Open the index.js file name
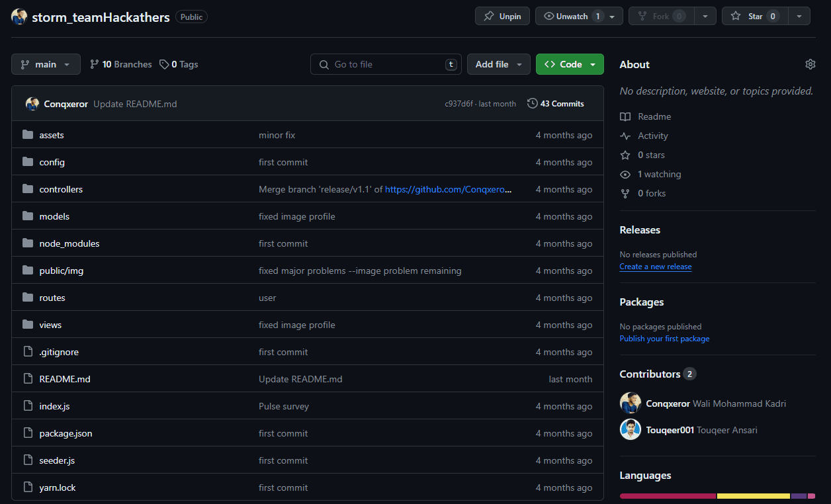 [x=54, y=406]
